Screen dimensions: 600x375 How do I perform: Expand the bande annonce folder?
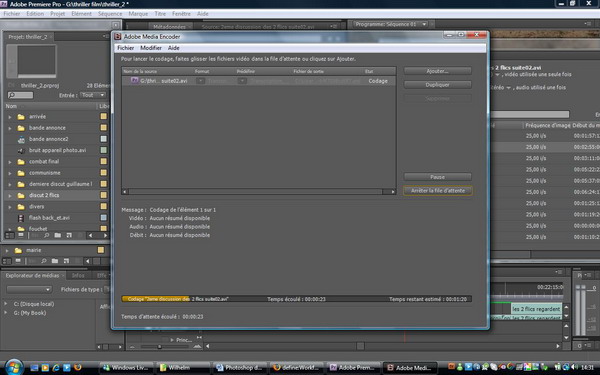coord(10,128)
